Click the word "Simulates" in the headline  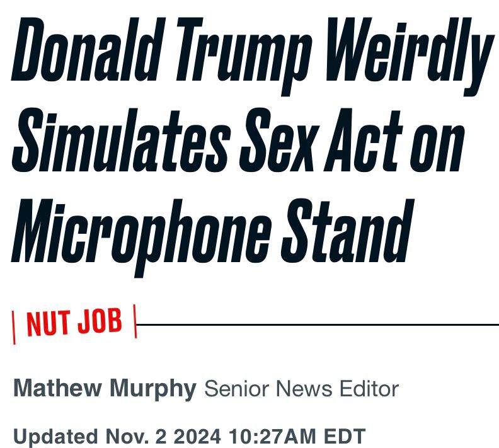121,140
